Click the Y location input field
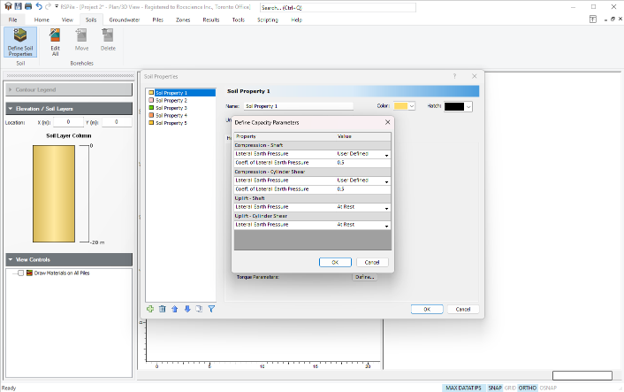Screen dimensions: 624x392 pos(117,122)
